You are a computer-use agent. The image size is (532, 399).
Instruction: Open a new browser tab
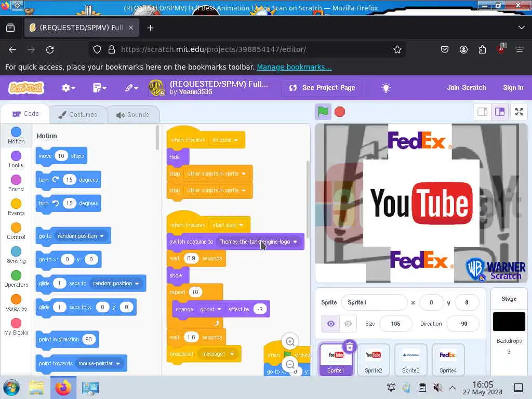pyautogui.click(x=150, y=28)
